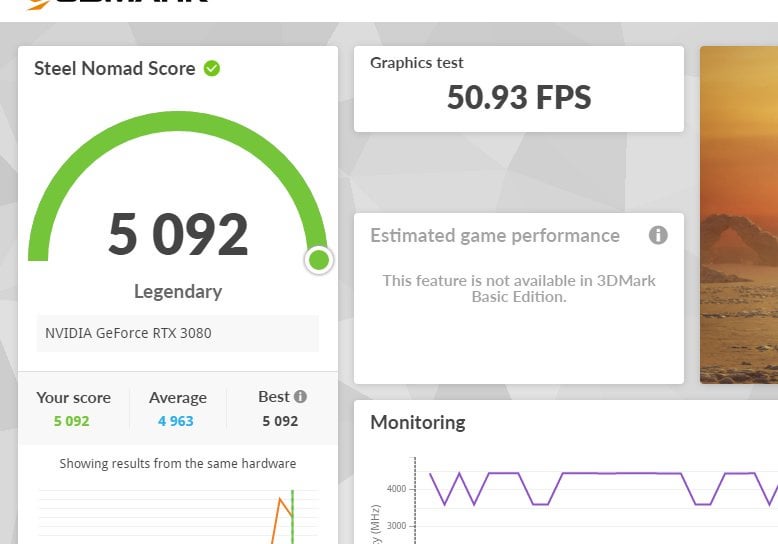The width and height of the screenshot is (778, 544).
Task: Click the Monitoring heading
Action: click(x=418, y=422)
